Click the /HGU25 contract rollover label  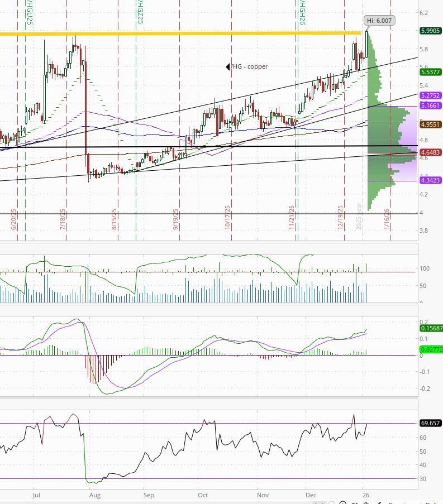[30, 12]
